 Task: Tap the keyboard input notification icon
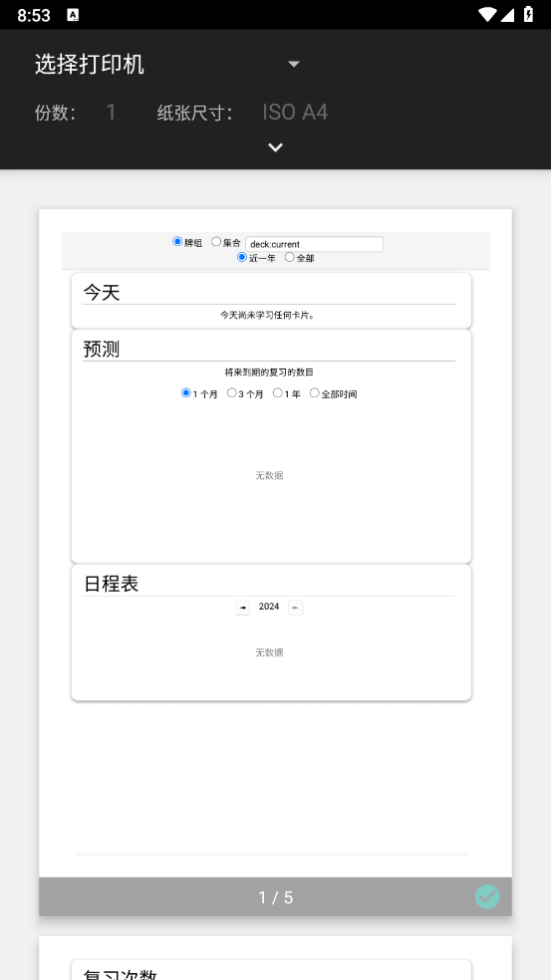[73, 15]
